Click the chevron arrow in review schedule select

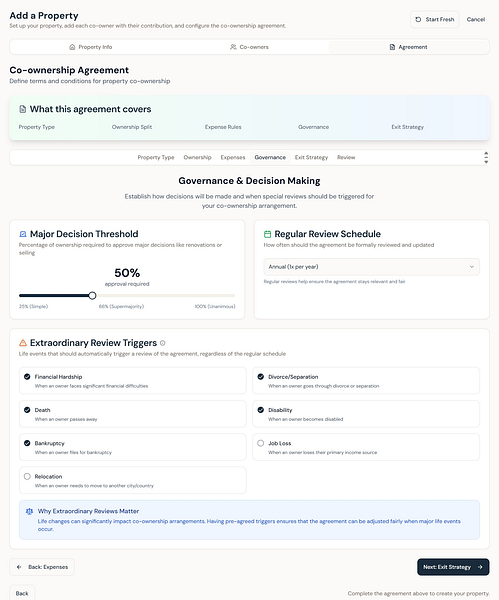(x=472, y=267)
